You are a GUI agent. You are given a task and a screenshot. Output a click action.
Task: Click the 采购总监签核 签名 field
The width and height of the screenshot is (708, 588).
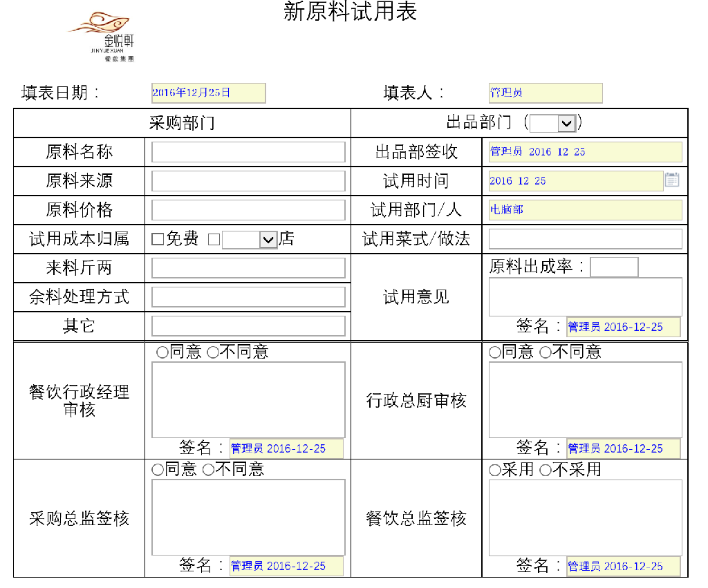[x=286, y=566]
